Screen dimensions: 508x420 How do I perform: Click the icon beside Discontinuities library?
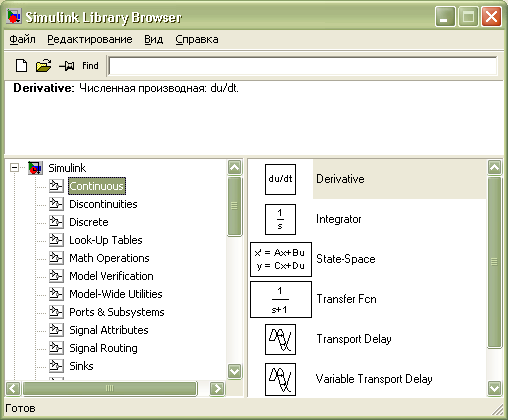pos(56,204)
